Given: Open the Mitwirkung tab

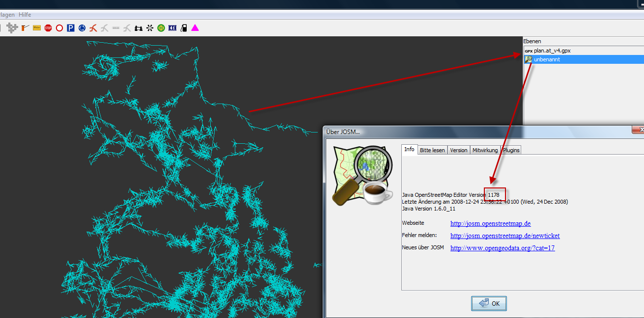Looking at the screenshot, I should pos(485,150).
